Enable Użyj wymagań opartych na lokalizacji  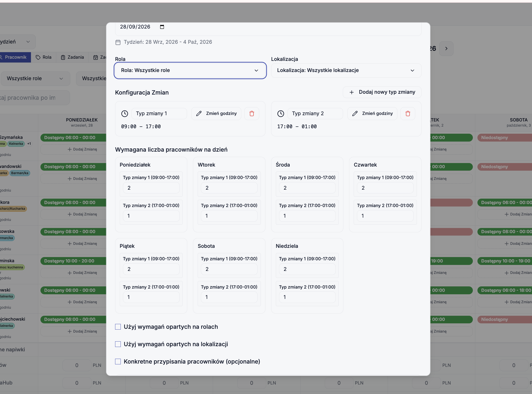pos(118,344)
